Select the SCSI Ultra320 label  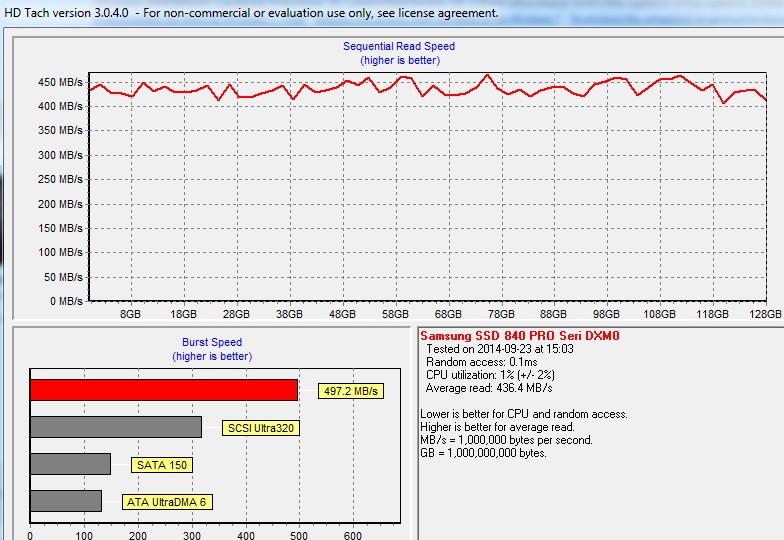tap(260, 428)
